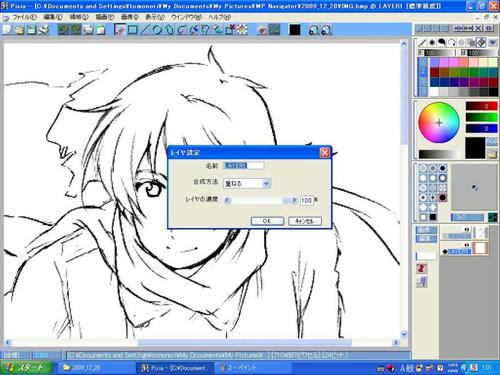Expand the pen tool options down arrow
The width and height of the screenshot is (500, 375).
pos(493,43)
